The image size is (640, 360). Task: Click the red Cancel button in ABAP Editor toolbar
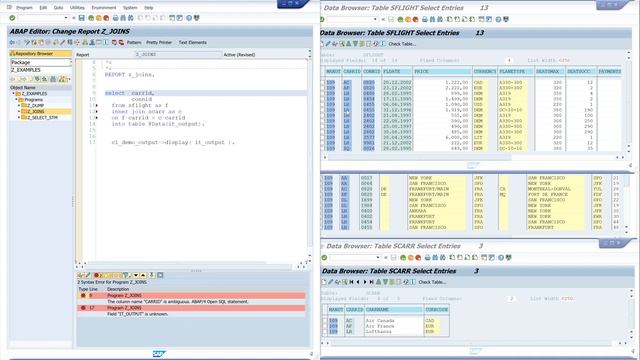click(x=106, y=18)
